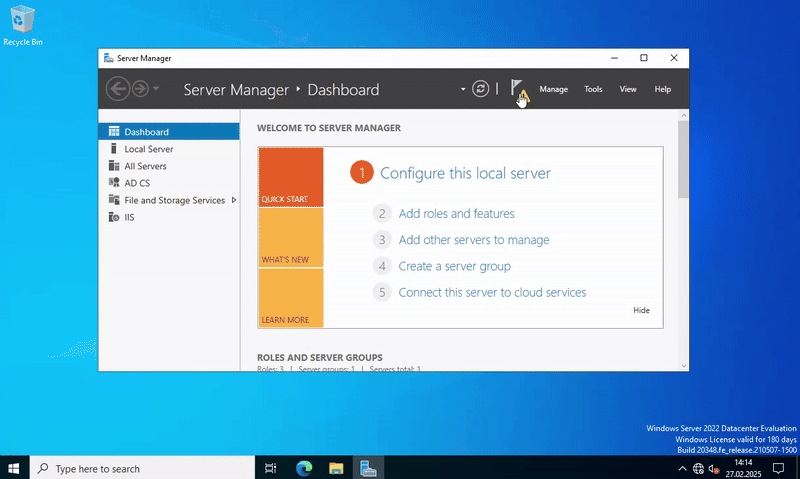Viewport: 800px width, 479px height.
Task: Click the scrollbar up arrow
Action: pos(684,115)
